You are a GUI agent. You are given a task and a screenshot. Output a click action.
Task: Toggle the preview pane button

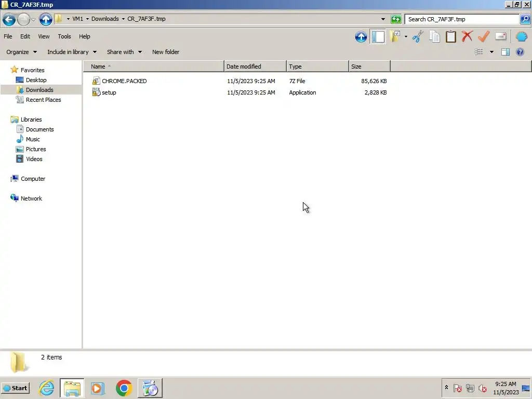point(506,52)
